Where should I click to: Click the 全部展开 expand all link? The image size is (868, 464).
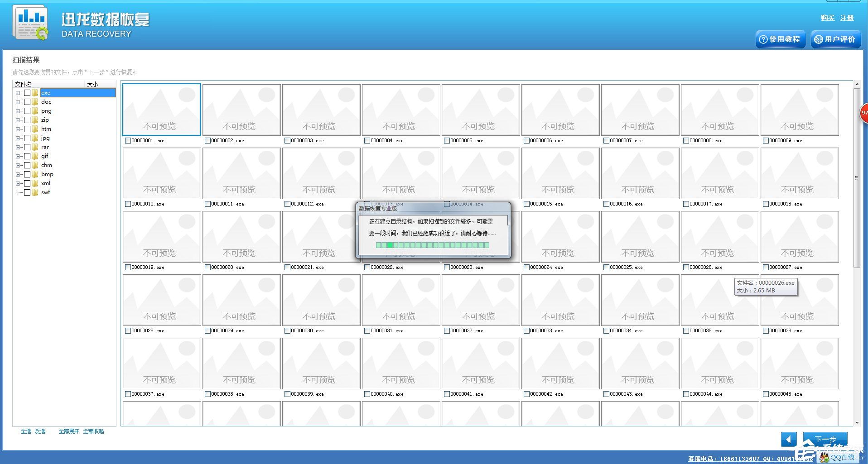coord(69,431)
